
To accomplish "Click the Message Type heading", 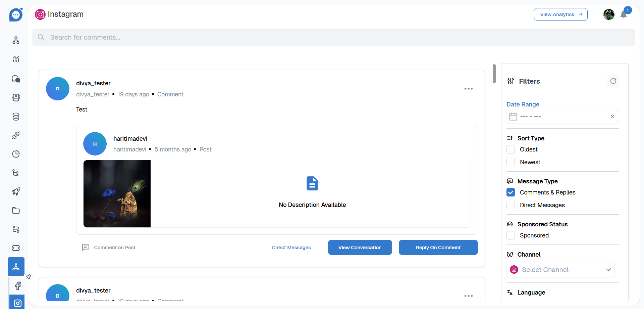I will pyautogui.click(x=537, y=181).
